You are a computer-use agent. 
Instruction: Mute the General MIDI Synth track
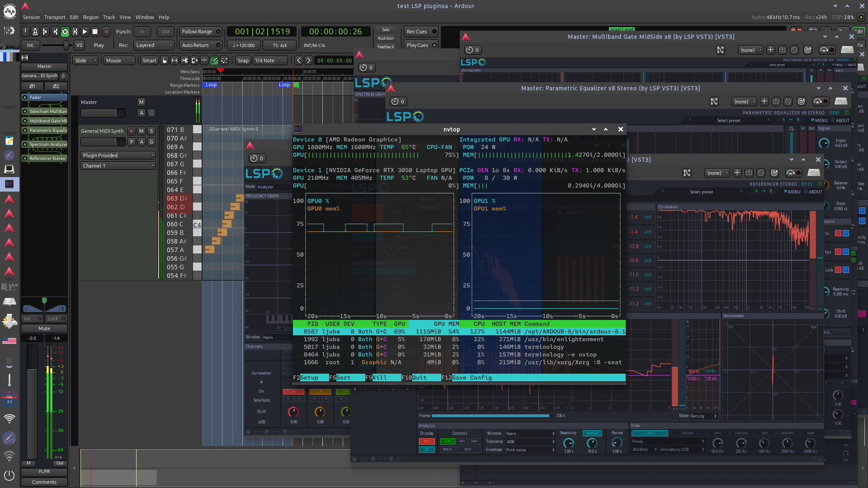coord(142,131)
